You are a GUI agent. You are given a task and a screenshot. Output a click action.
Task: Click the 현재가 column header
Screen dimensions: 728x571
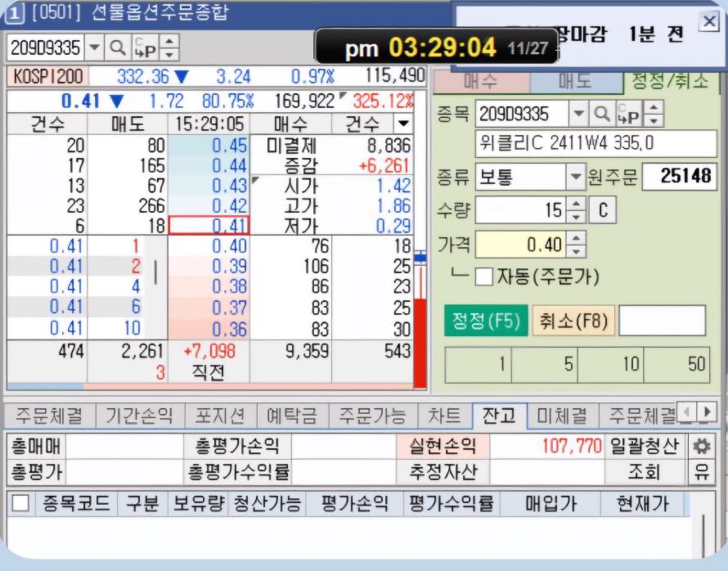point(643,503)
